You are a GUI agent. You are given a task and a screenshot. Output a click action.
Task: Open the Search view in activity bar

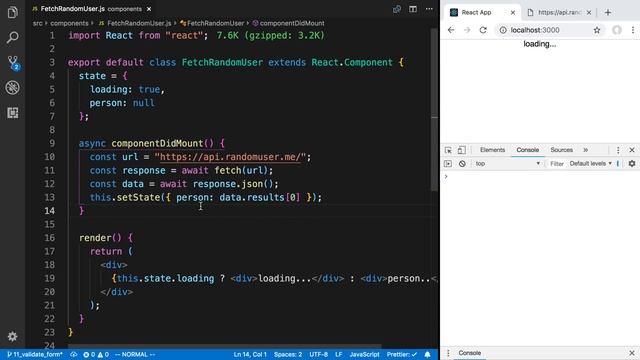[12, 38]
